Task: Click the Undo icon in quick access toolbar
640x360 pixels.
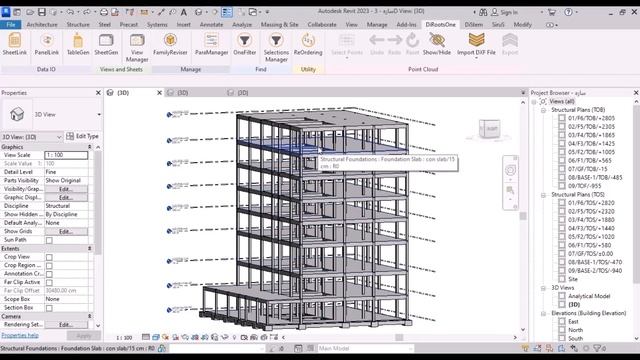Action: click(70, 12)
